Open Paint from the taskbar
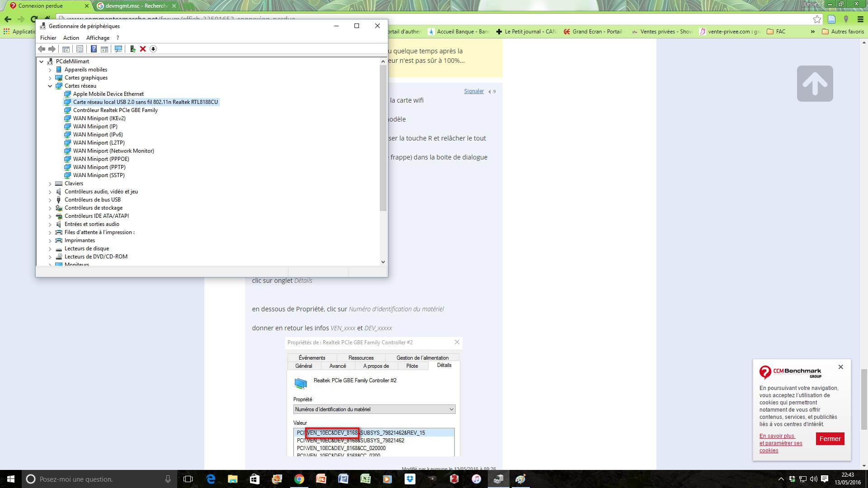868x488 pixels. 520,479
